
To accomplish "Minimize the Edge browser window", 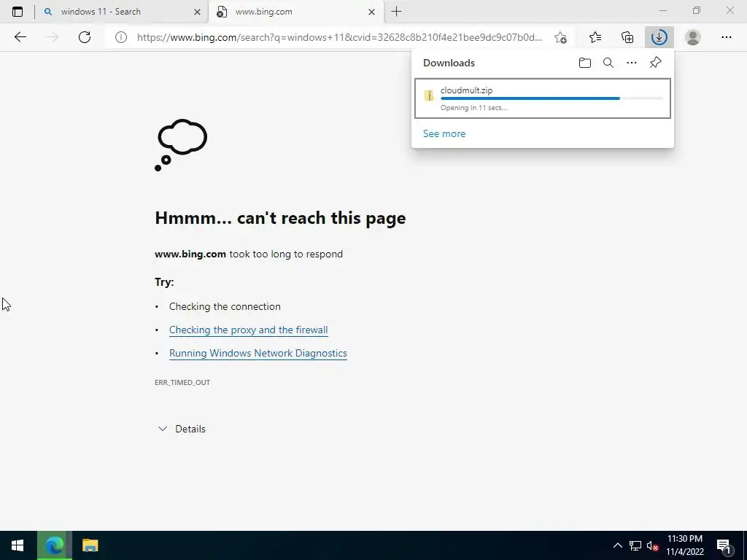I will tap(663, 10).
